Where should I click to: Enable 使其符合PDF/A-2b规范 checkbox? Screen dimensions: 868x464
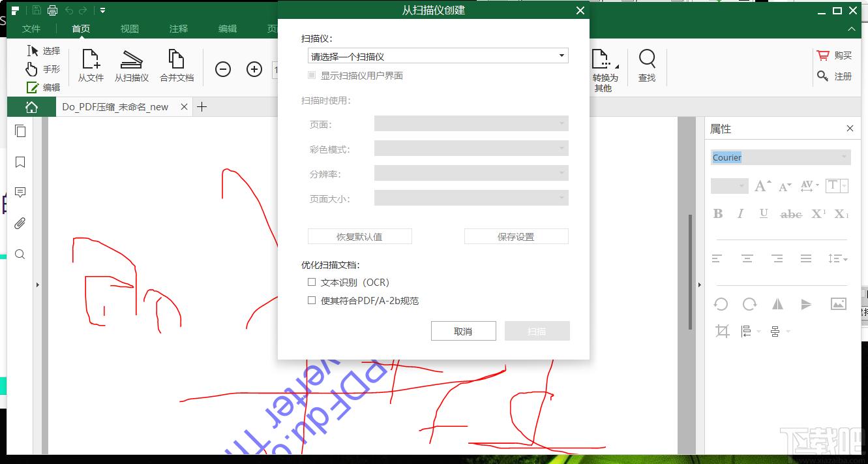(312, 301)
